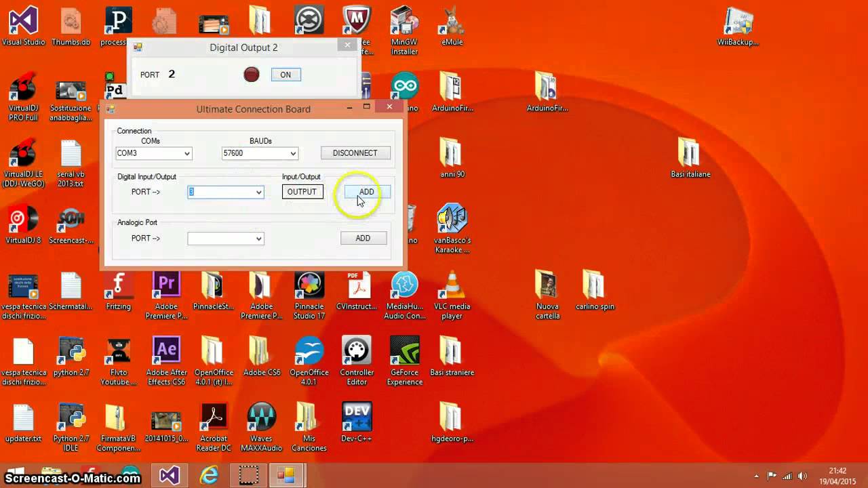The image size is (868, 488).
Task: Launch MinGW Installer from the desktop
Action: pyautogui.click(x=404, y=30)
